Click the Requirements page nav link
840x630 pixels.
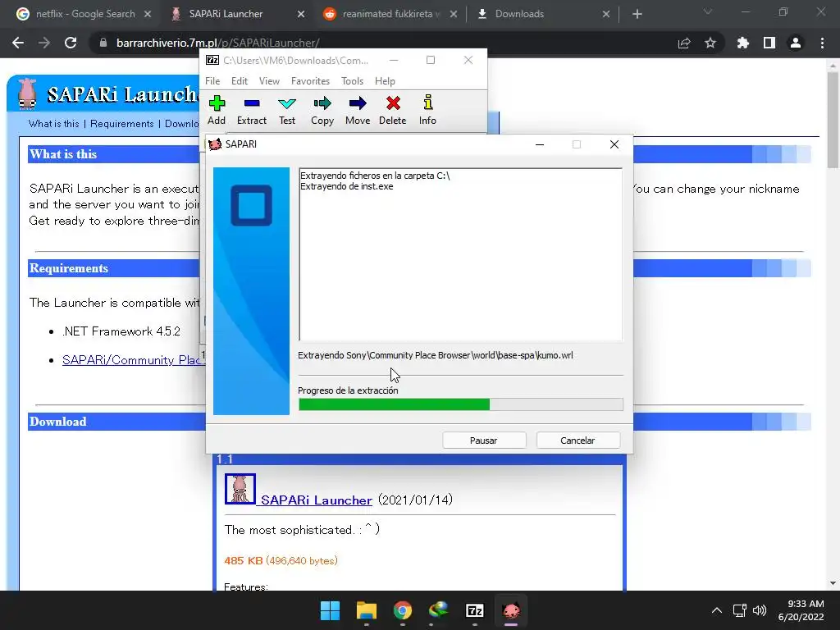pos(121,124)
